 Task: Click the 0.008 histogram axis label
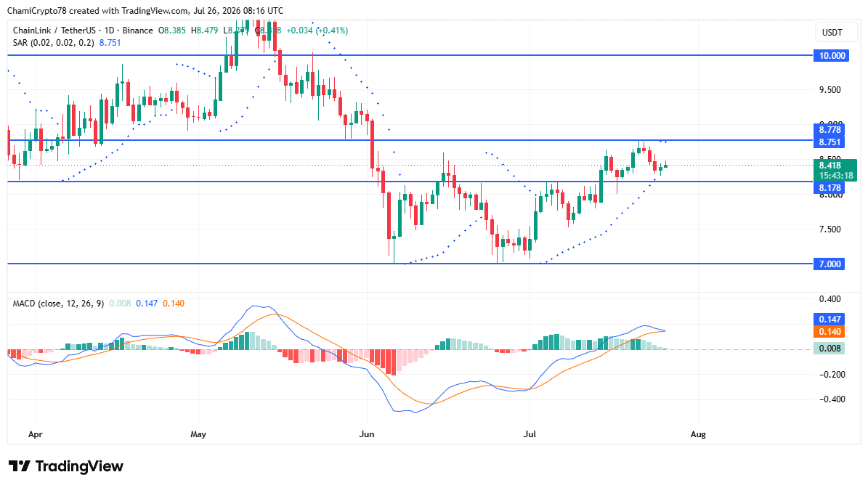pyautogui.click(x=830, y=349)
